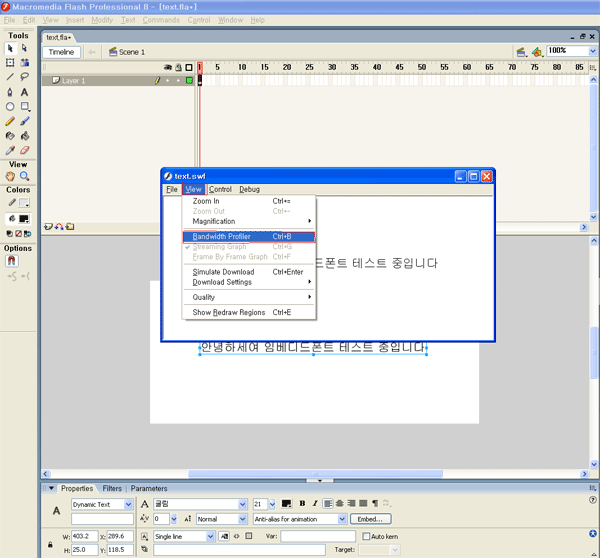The width and height of the screenshot is (600, 558).
Task: Click frame 1 keyframe on Layer 1
Action: [200, 80]
